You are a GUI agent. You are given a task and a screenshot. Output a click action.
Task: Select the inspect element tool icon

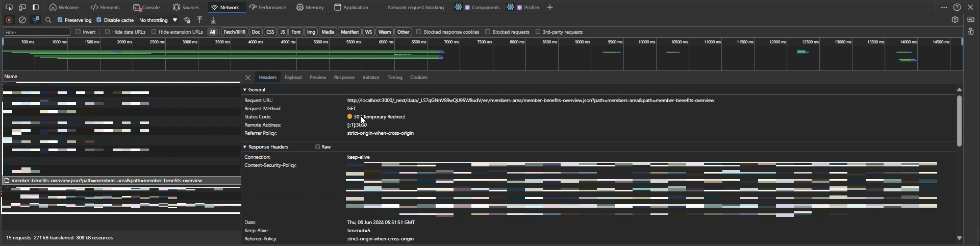9,7
